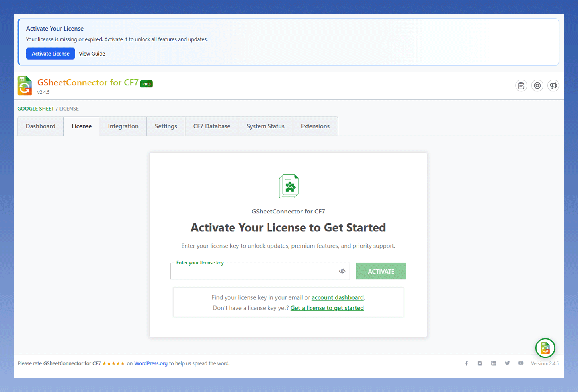Click the v2.4.5 version label under title
Screen dimensions: 578x392
tap(43, 92)
